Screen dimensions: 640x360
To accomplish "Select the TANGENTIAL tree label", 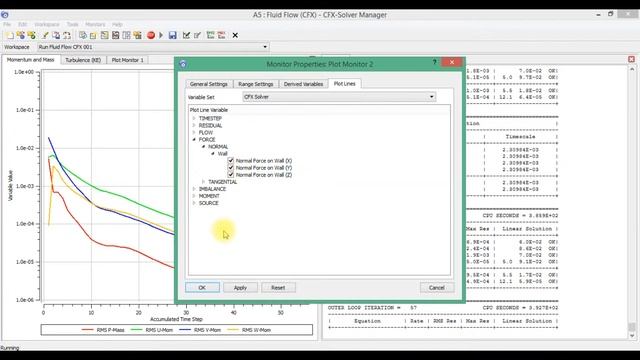I will [222, 182].
